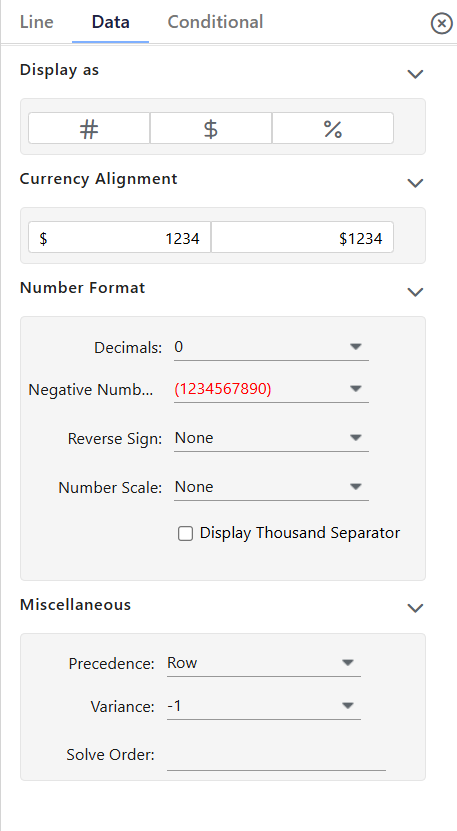Collapse the Currency Alignment section

[415, 183]
